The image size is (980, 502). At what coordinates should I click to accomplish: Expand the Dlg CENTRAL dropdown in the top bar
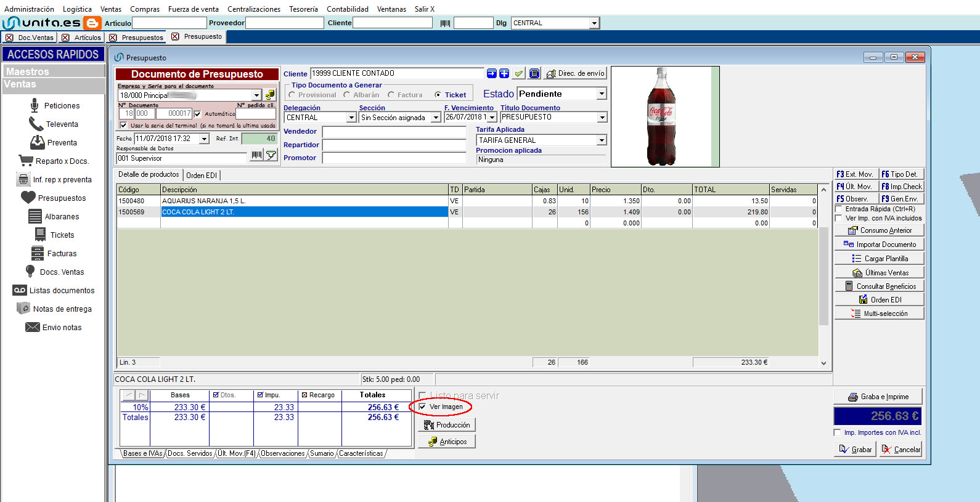[594, 23]
